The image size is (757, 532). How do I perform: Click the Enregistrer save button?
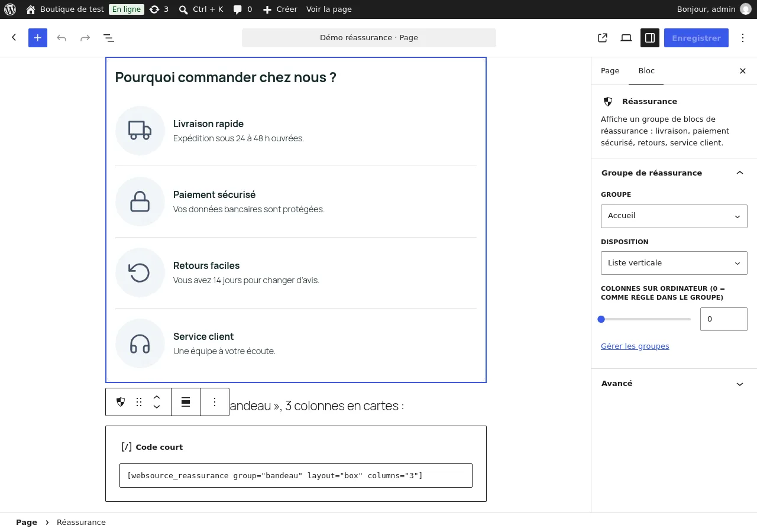pos(696,38)
